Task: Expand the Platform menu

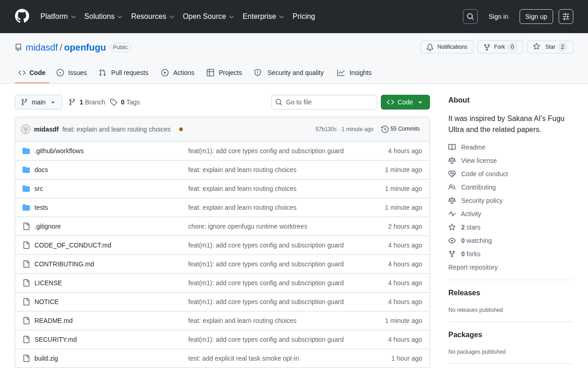Action: coord(58,17)
